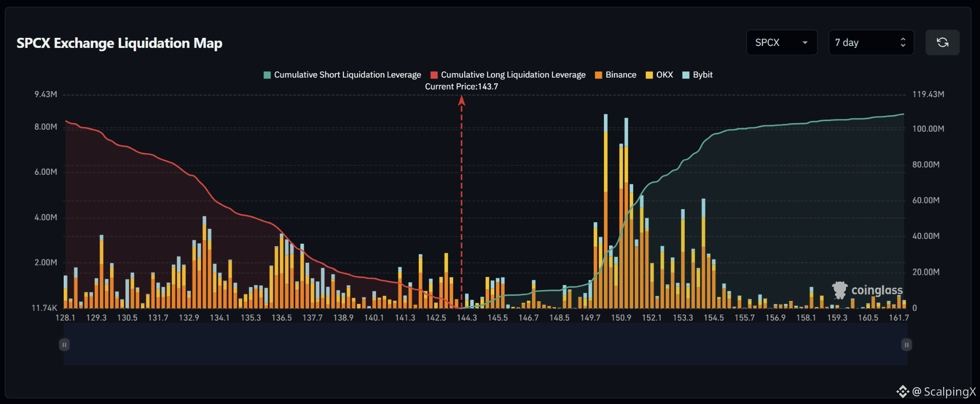Click the right range slider handle
This screenshot has width=980, height=404.
(x=906, y=345)
